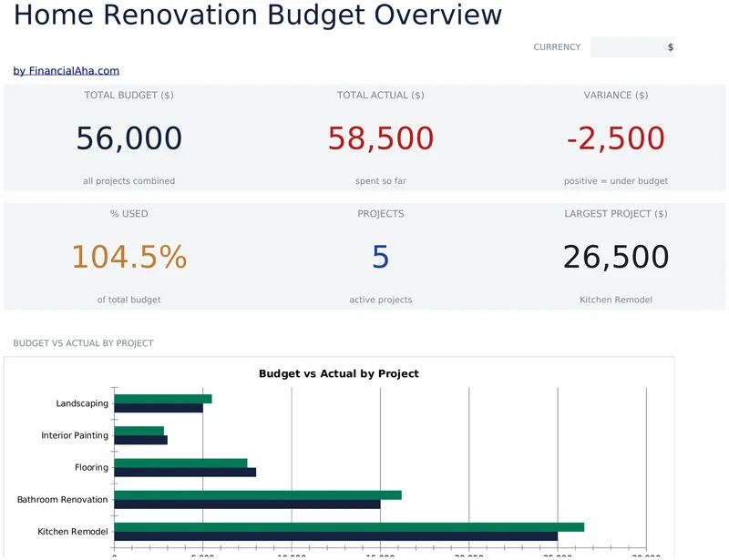
Task: Click the CURRENCY label
Action: 557,47
